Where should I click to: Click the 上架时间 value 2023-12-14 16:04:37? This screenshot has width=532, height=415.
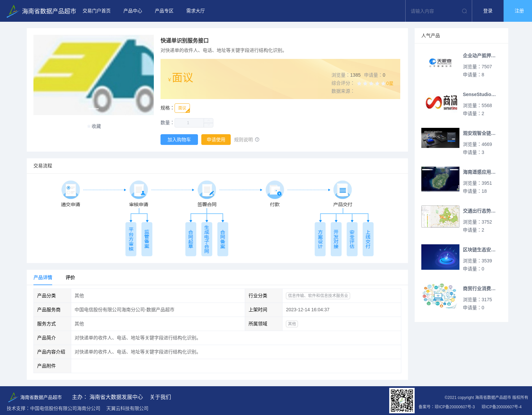click(308, 310)
